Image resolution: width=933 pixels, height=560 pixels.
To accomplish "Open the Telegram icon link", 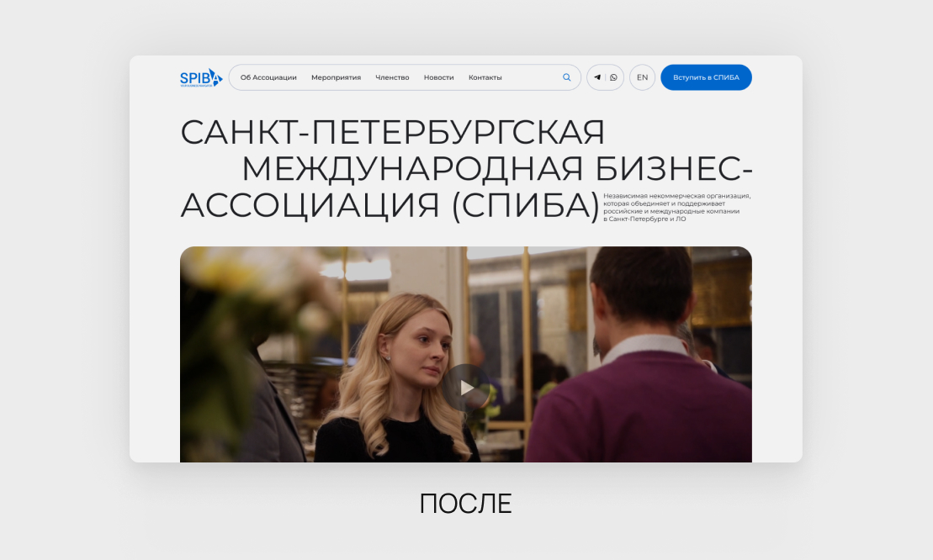I will tap(596, 77).
